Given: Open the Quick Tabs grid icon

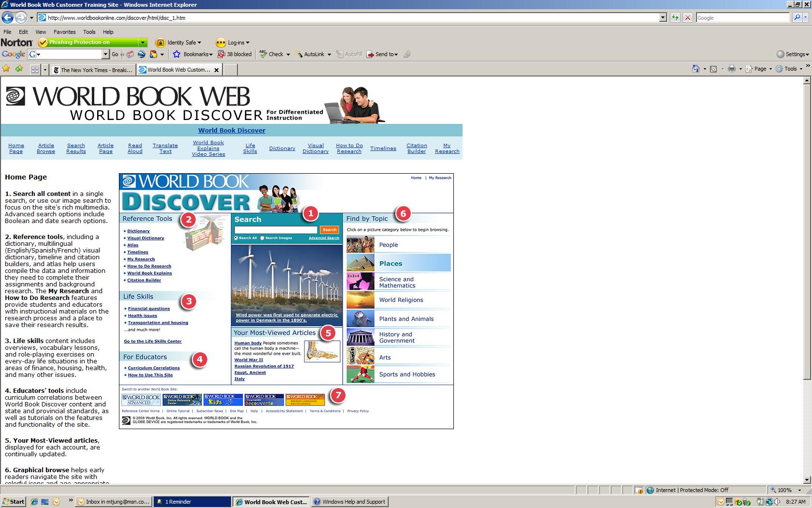Looking at the screenshot, I should [35, 70].
